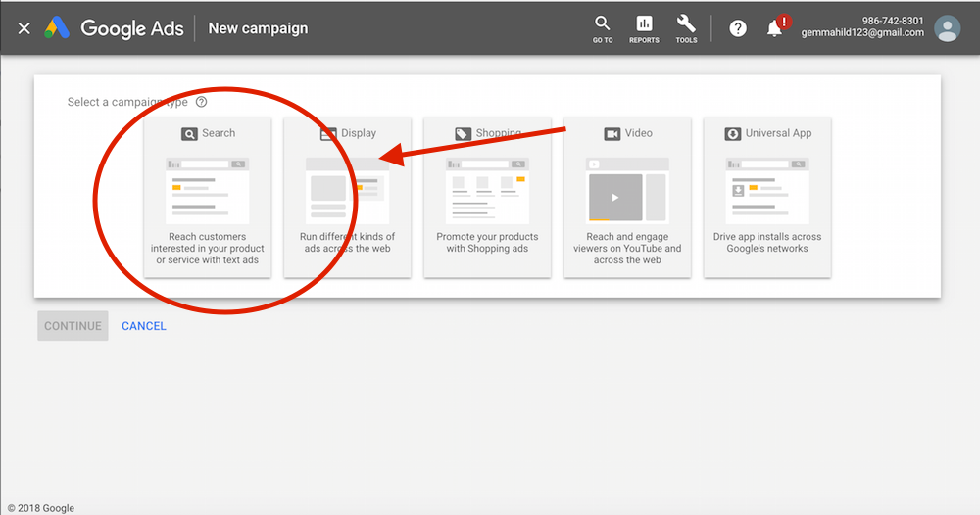Select the Video campaign preview thumbnail
This screenshot has width=980, height=515.
(627, 191)
